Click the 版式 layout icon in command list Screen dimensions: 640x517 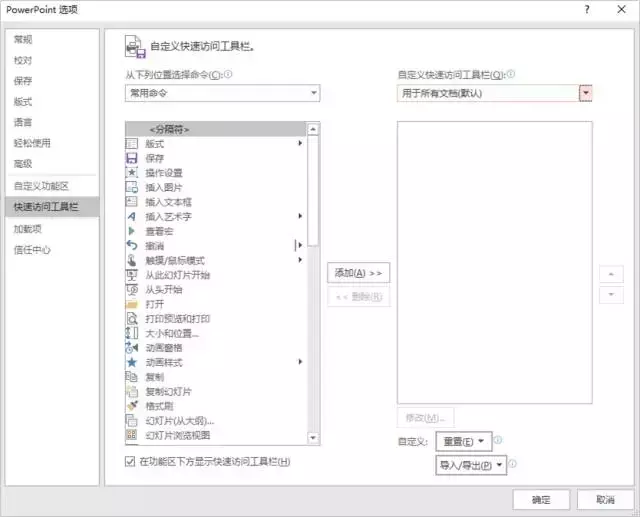pos(131,144)
